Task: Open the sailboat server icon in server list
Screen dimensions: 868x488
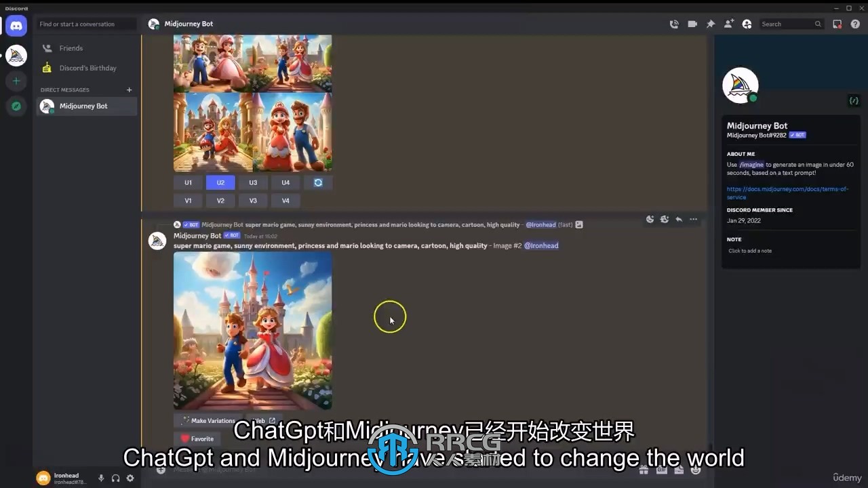Action: click(16, 56)
